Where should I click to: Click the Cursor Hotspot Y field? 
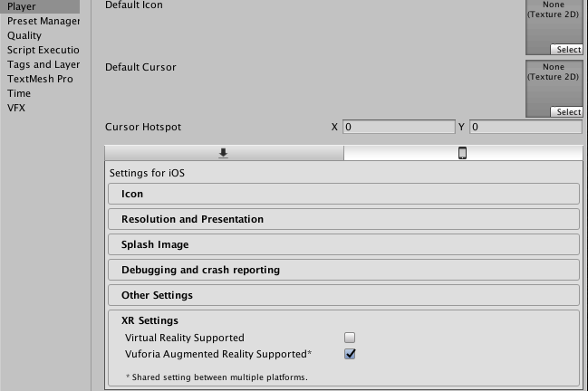click(x=525, y=127)
